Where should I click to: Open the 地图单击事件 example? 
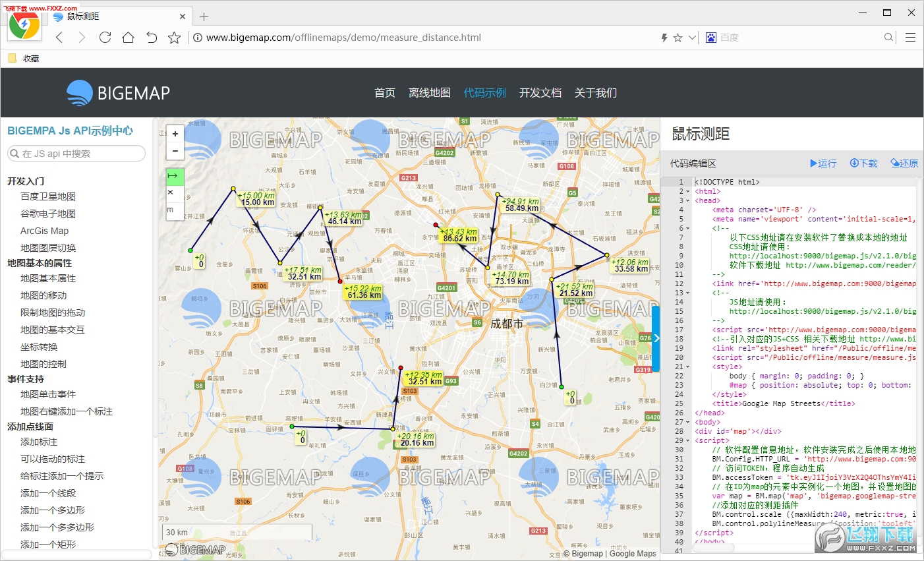coord(48,394)
